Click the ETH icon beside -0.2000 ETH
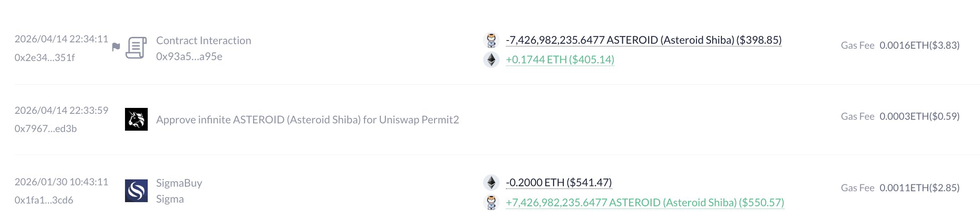Screen dimensions: 980x224 tap(491, 183)
